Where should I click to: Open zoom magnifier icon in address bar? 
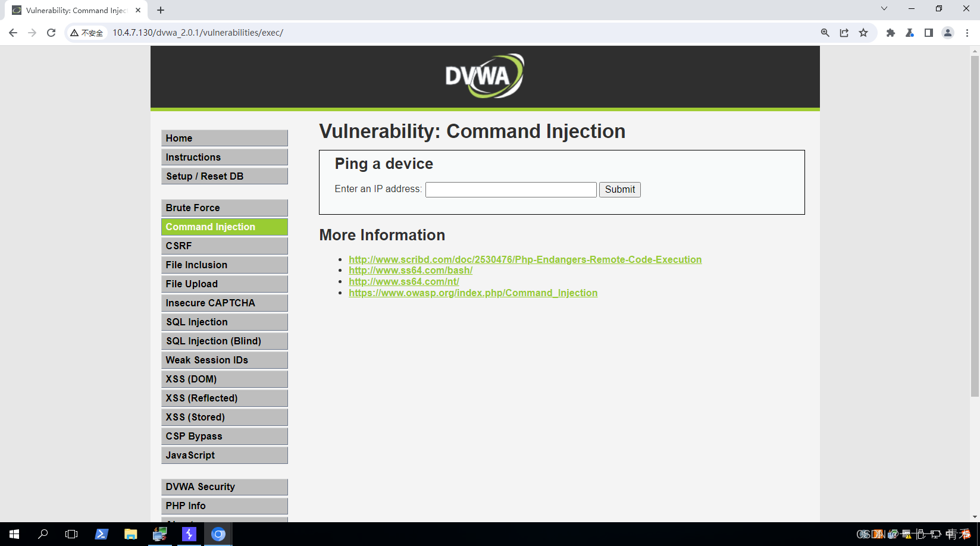point(825,33)
